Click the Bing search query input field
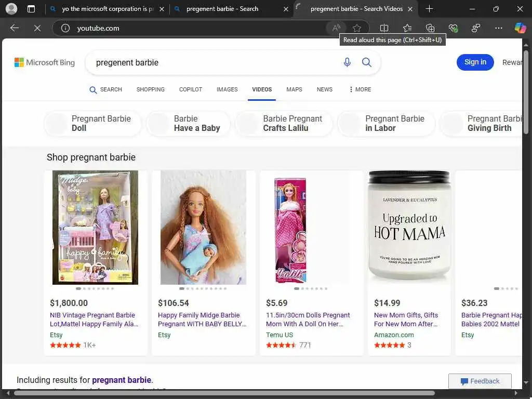The width and height of the screenshot is (532, 399). point(217,62)
